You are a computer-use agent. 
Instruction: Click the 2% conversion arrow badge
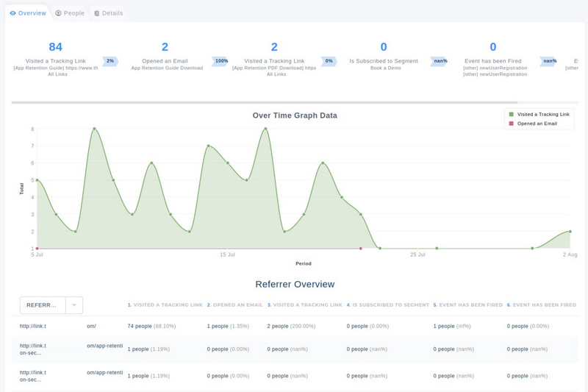[x=110, y=61]
